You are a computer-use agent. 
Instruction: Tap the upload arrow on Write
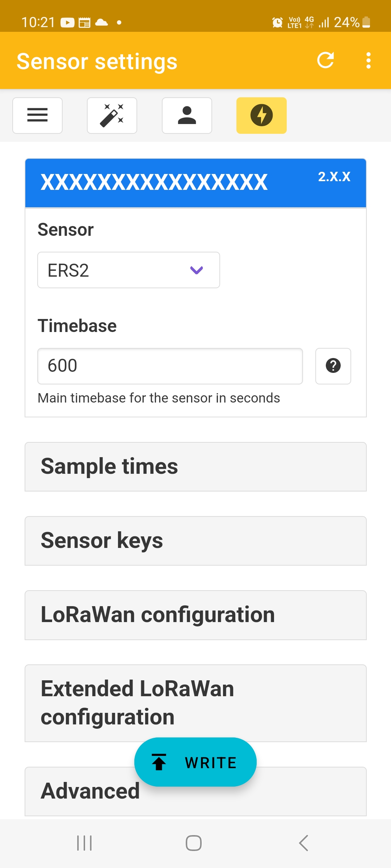click(x=159, y=762)
